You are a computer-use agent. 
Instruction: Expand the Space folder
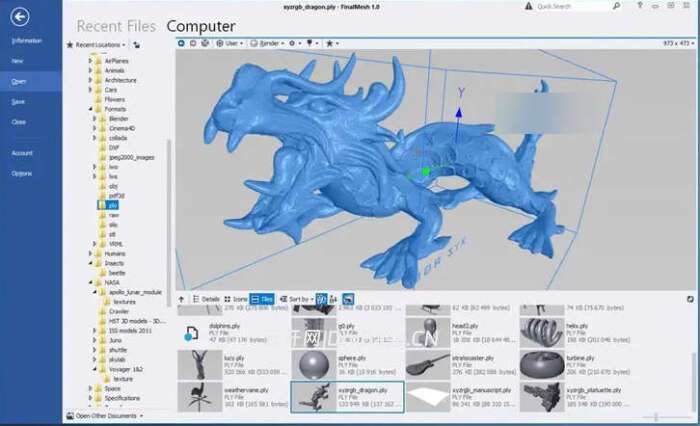tap(90, 388)
